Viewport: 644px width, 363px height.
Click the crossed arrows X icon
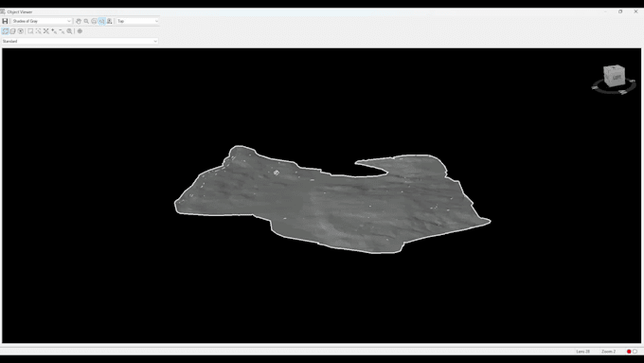[46, 31]
